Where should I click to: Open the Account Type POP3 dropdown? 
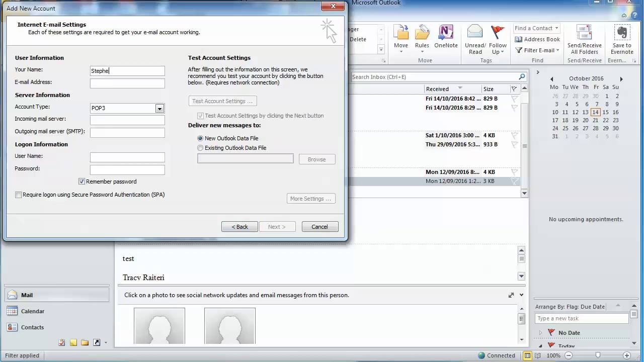[159, 108]
